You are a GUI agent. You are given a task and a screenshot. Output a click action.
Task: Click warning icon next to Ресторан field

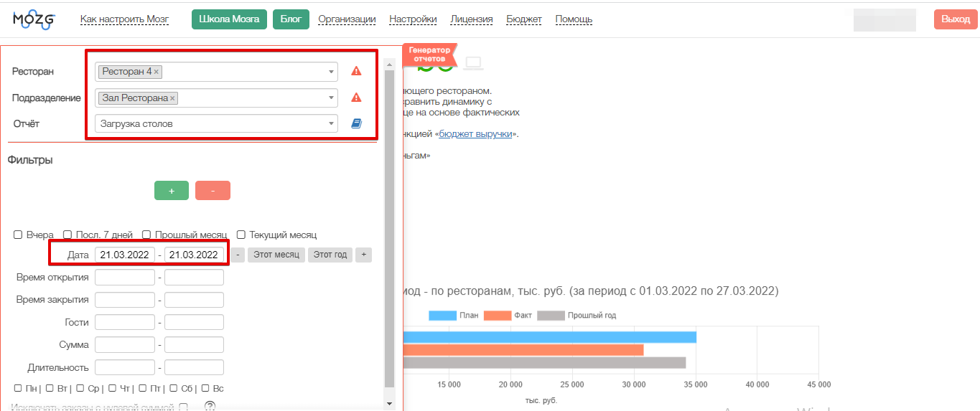click(x=356, y=71)
